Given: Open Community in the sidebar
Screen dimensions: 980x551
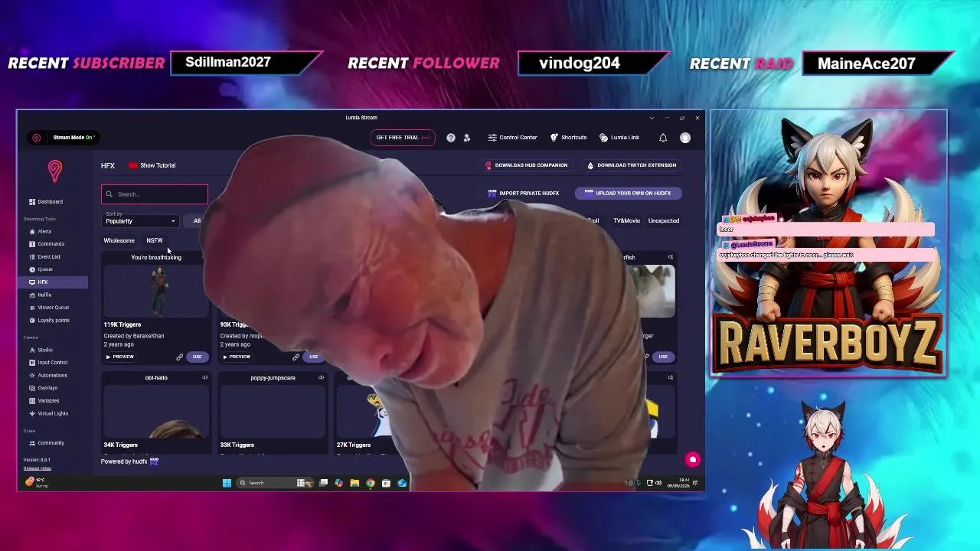Looking at the screenshot, I should [x=47, y=443].
